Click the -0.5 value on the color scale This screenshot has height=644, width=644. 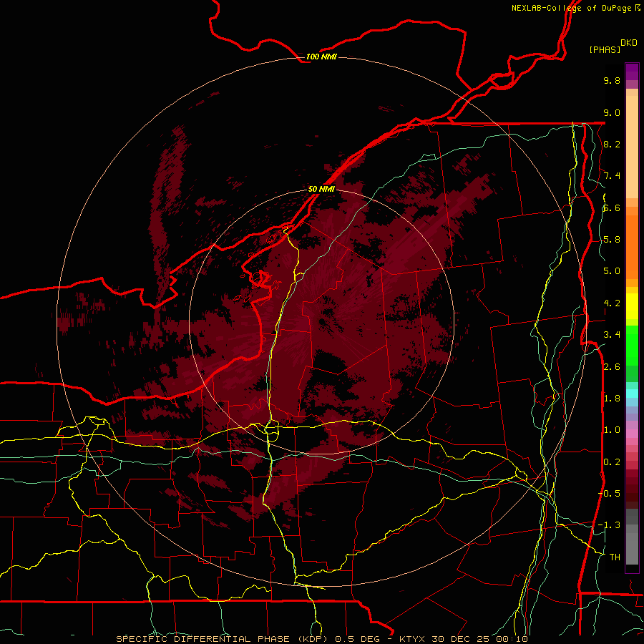[609, 494]
